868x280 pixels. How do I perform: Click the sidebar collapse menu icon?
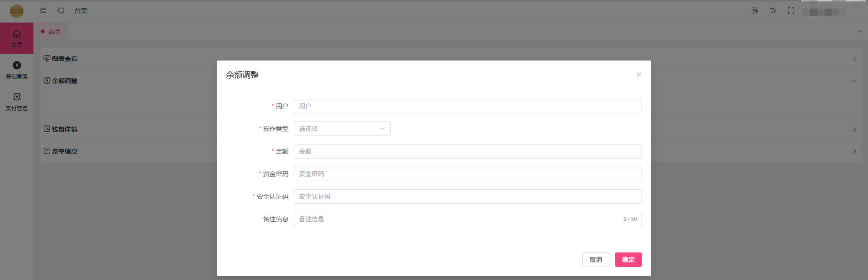[43, 10]
